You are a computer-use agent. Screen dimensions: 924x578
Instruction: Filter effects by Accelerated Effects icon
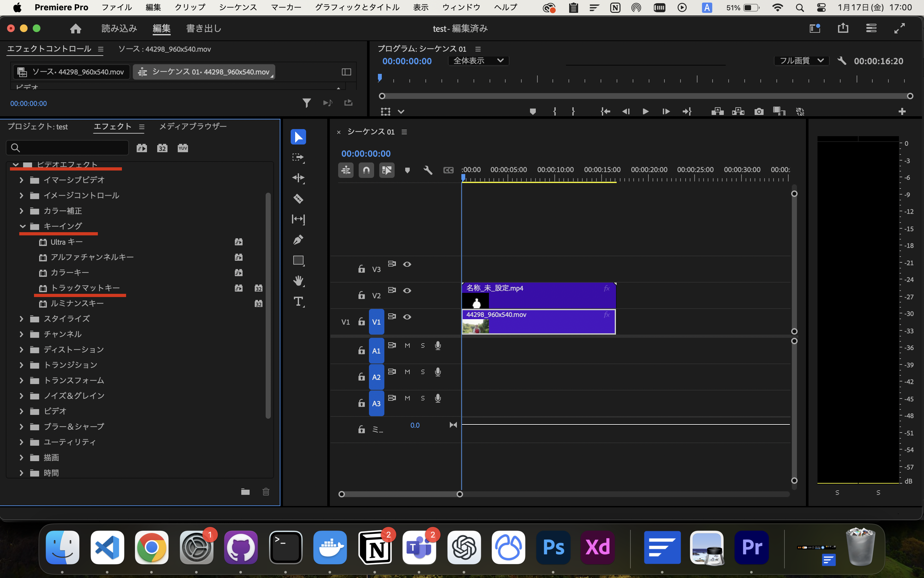142,148
